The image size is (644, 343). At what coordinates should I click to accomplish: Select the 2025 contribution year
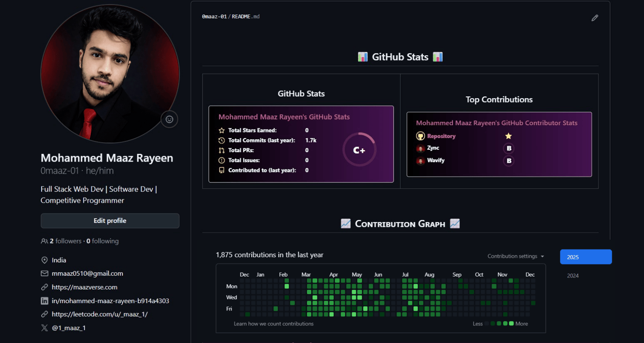(586, 257)
